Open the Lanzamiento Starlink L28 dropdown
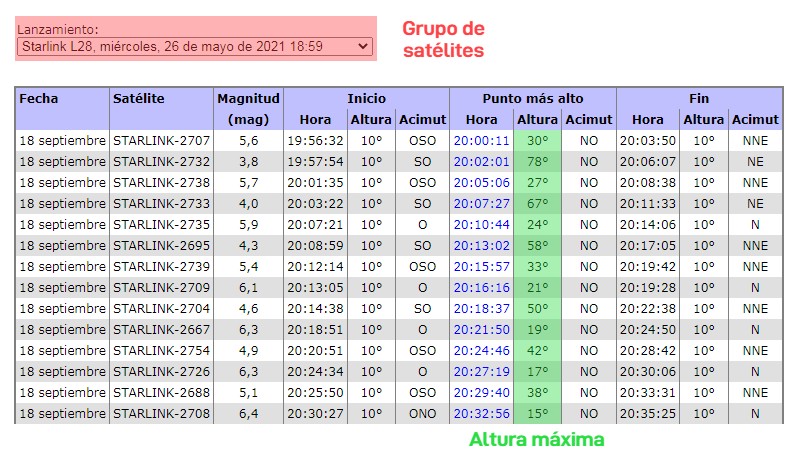 [195, 46]
